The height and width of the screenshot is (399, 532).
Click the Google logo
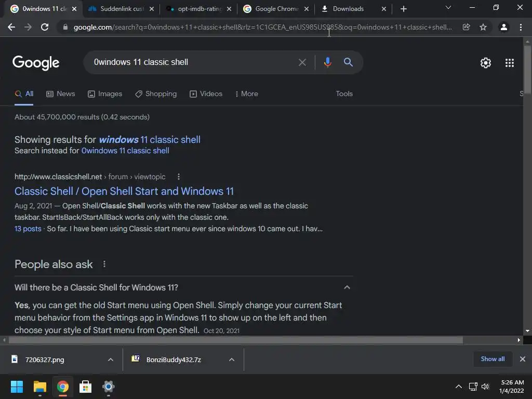click(36, 63)
